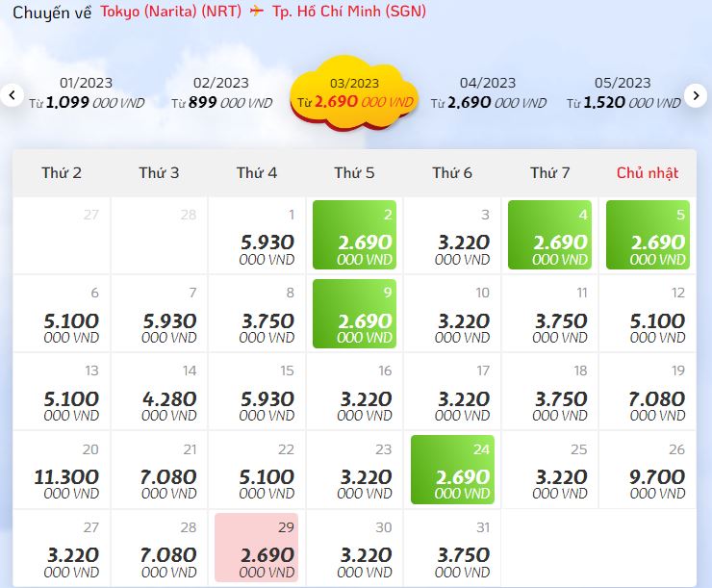
Task: Pick March 7 fare 5.930
Action: (159, 314)
